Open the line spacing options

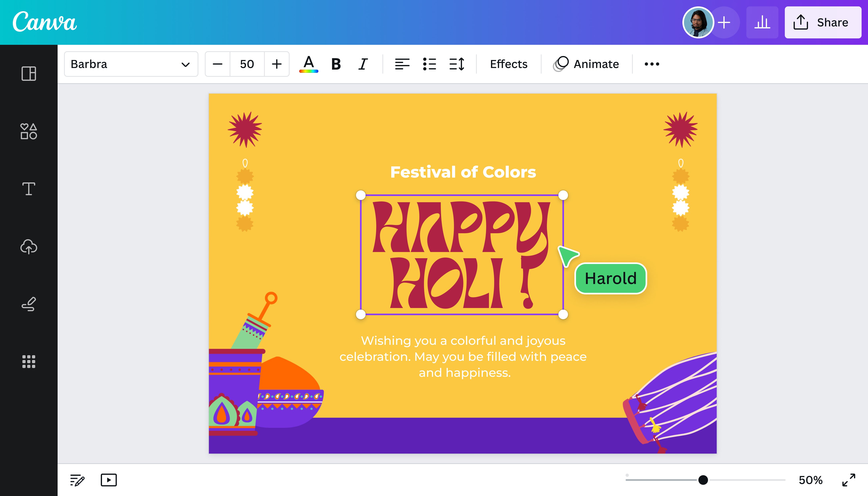pos(456,64)
